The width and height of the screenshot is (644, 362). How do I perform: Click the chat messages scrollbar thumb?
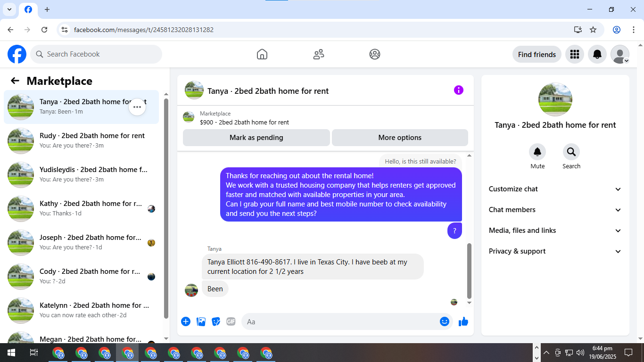click(x=469, y=271)
